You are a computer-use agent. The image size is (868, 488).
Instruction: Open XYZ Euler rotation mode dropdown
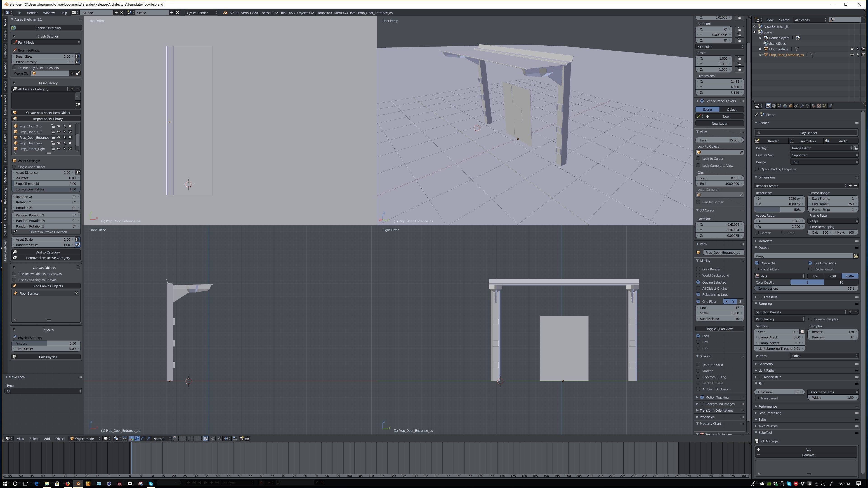(720, 47)
